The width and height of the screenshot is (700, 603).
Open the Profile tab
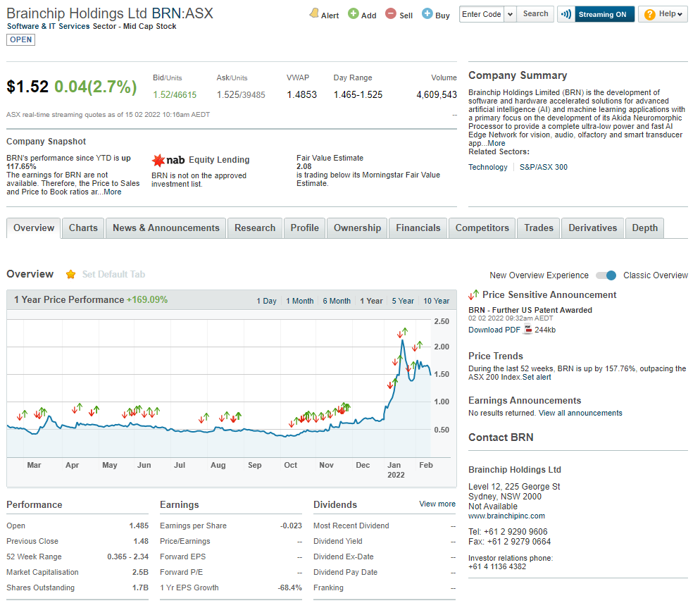coord(304,228)
